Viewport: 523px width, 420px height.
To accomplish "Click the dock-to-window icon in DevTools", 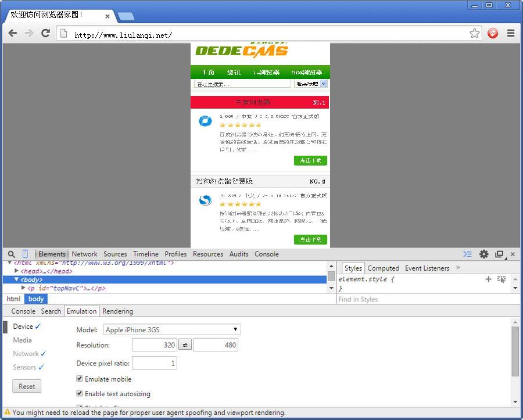I will 499,254.
